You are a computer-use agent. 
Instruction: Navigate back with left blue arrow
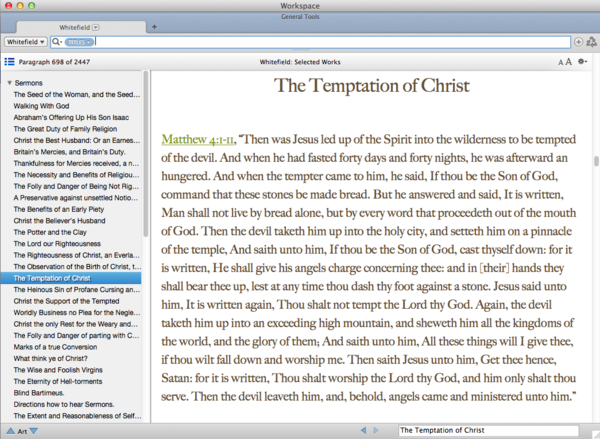(x=364, y=431)
